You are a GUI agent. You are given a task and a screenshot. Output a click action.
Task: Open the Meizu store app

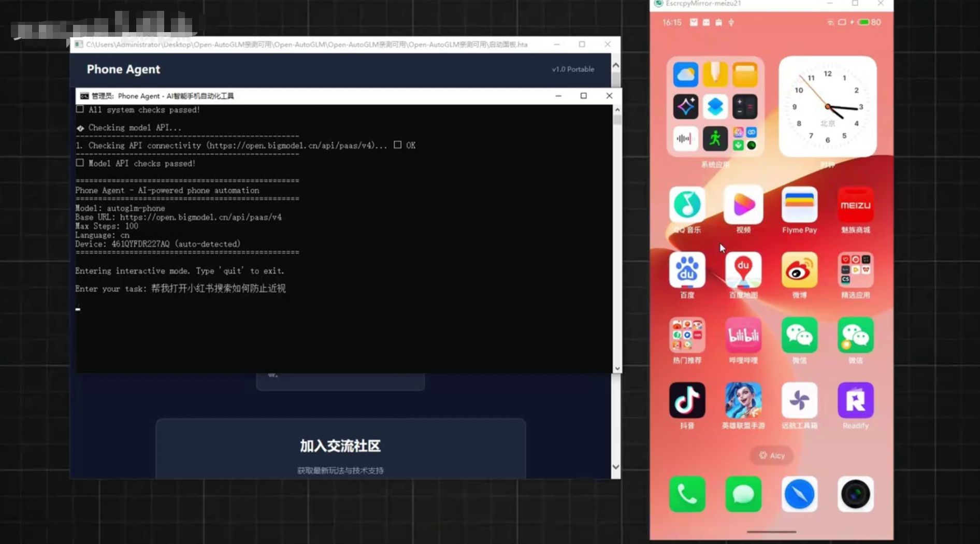tap(855, 205)
